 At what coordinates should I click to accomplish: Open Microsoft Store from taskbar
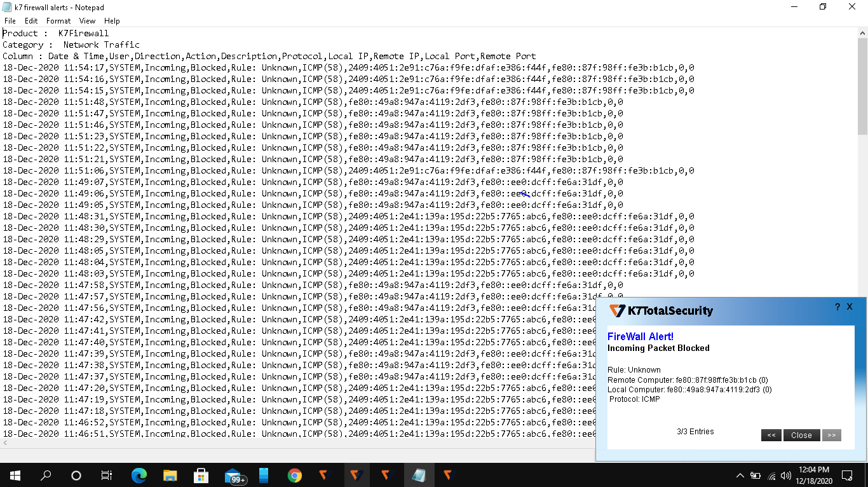(x=201, y=475)
